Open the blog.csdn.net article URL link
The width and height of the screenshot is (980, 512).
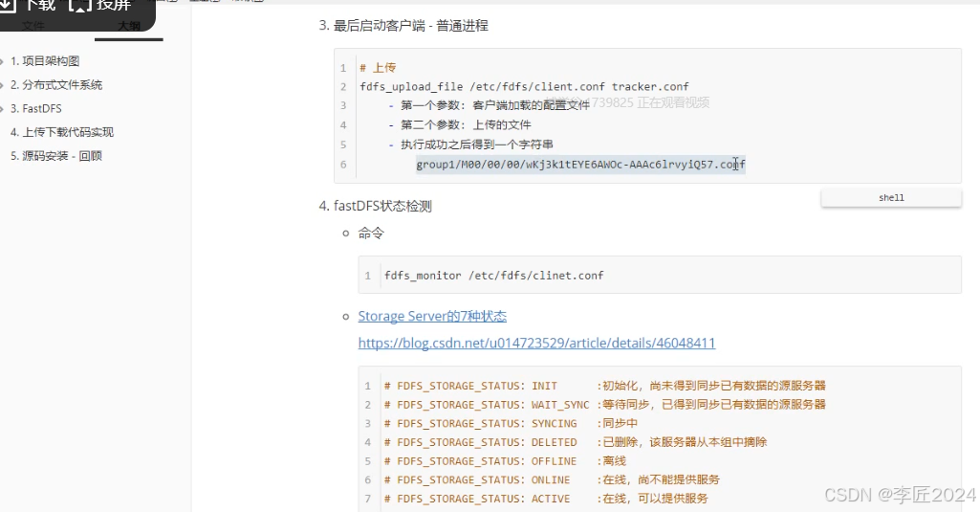tap(536, 343)
